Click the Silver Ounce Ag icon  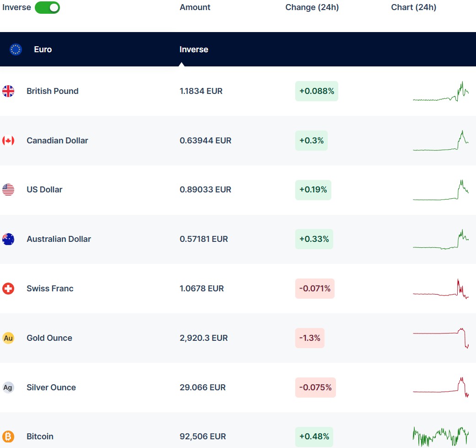(8, 388)
